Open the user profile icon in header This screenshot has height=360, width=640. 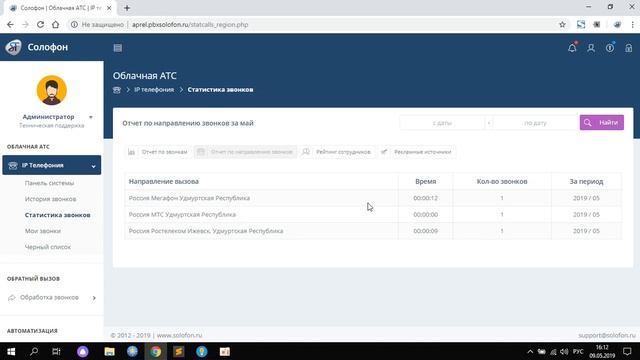[x=591, y=48]
